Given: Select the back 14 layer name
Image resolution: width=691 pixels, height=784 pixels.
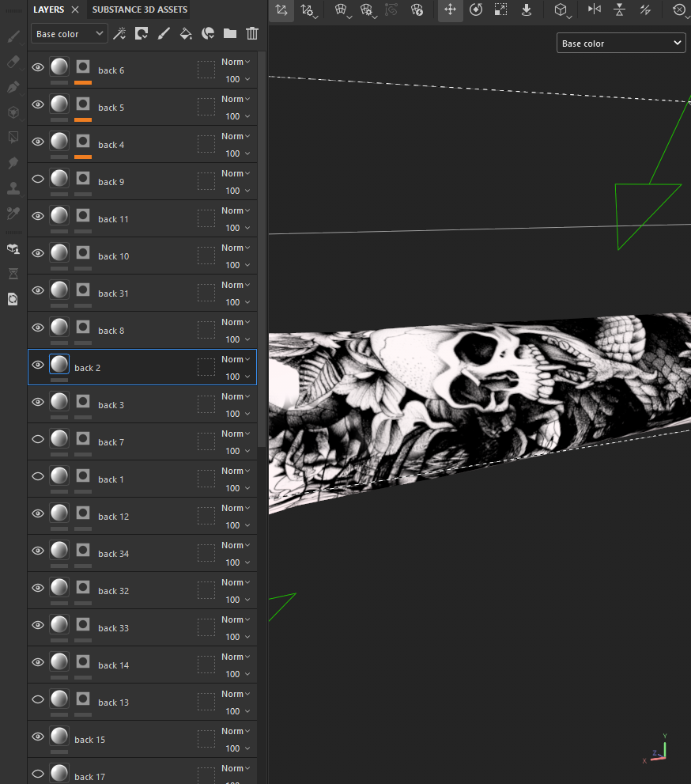Looking at the screenshot, I should [x=113, y=665].
